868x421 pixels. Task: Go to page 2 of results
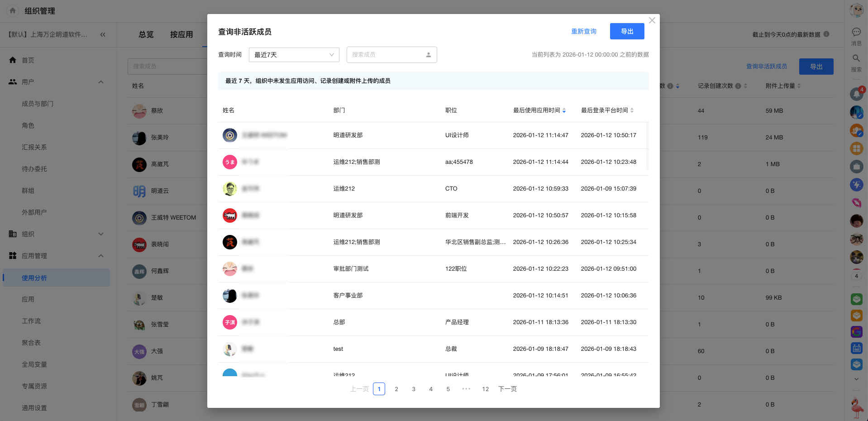(396, 389)
